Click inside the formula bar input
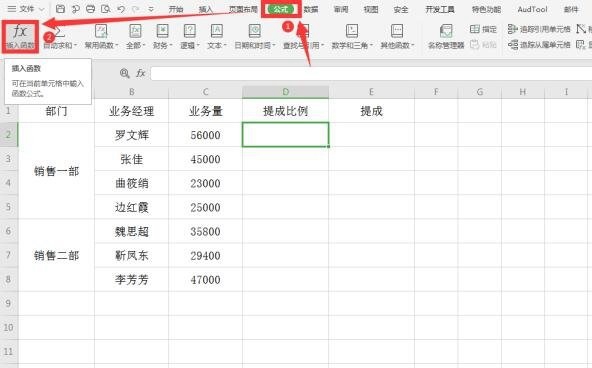 tap(371, 73)
